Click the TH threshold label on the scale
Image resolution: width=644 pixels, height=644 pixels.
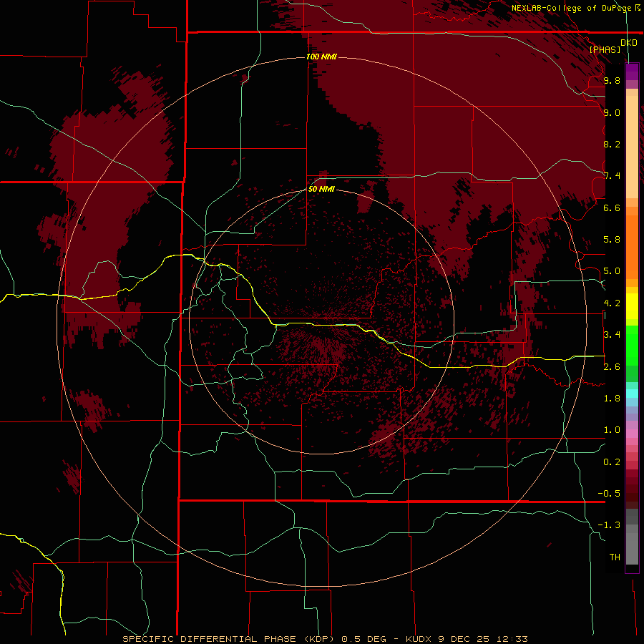tap(615, 557)
